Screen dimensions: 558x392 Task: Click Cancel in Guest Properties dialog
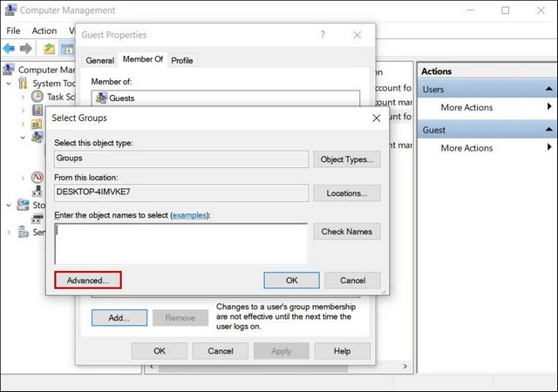point(221,351)
